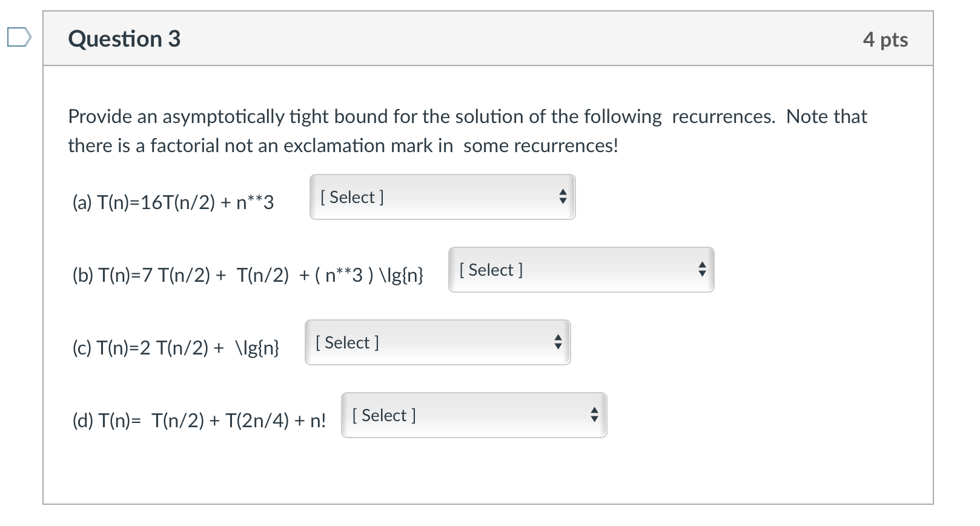Viewport: 980px width, 526px height.
Task: Click the up-down arrow on part (c) dropdown
Action: click(x=558, y=342)
